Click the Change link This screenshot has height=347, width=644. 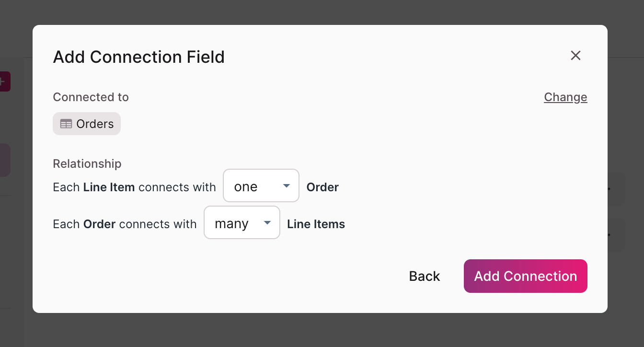(565, 97)
